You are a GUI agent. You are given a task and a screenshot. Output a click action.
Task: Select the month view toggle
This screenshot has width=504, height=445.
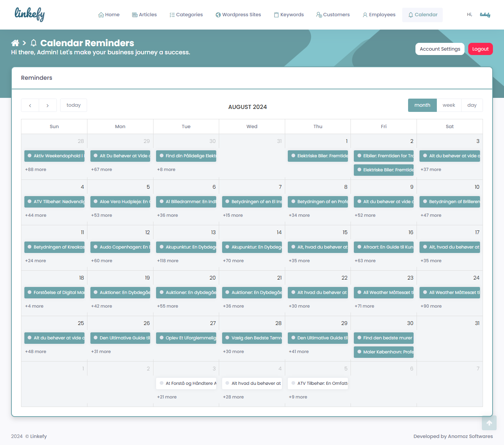click(x=422, y=105)
